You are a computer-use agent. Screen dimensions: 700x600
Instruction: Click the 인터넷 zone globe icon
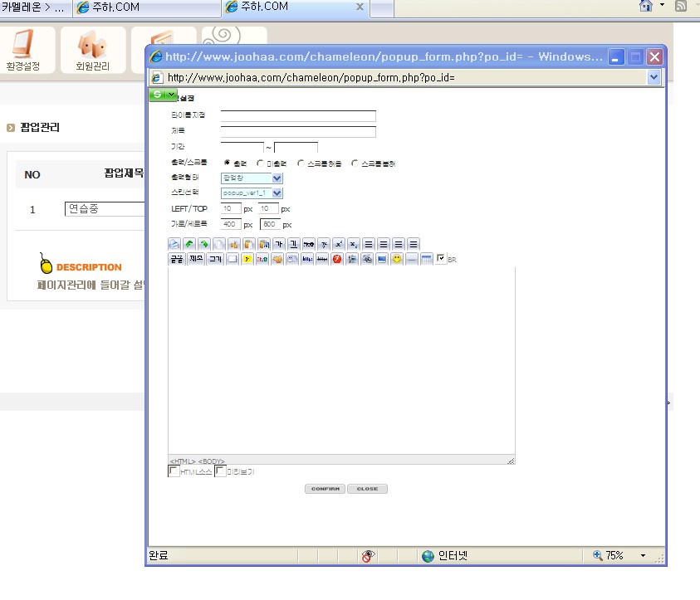428,556
